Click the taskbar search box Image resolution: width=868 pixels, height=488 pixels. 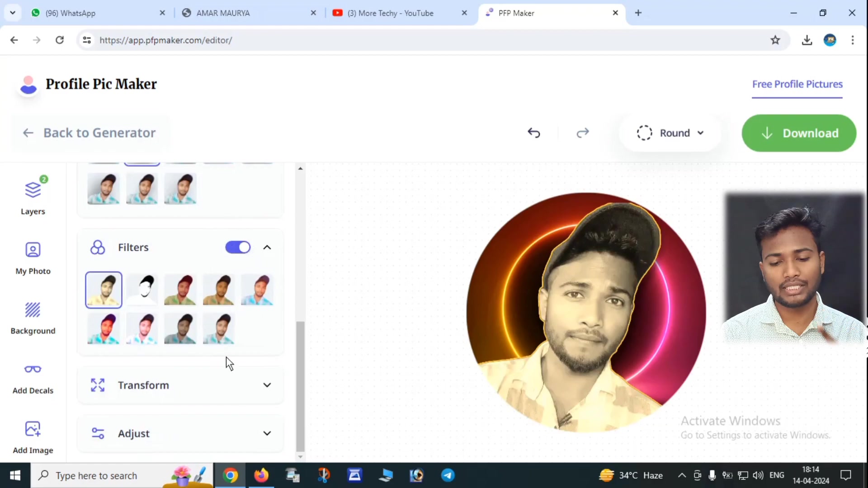point(122,475)
